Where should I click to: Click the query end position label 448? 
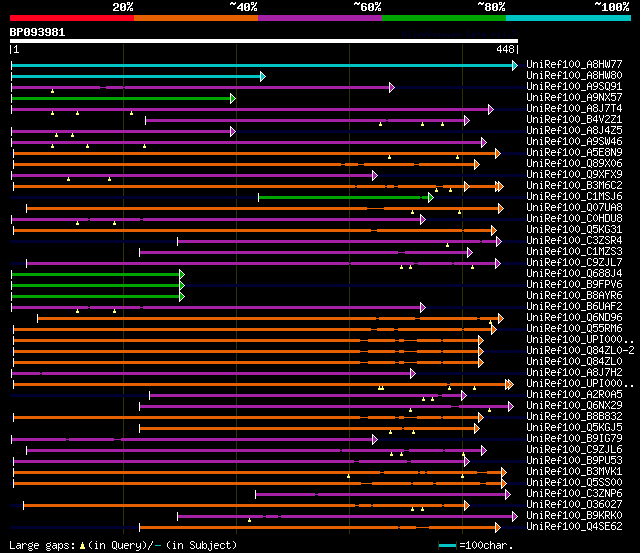[505, 49]
